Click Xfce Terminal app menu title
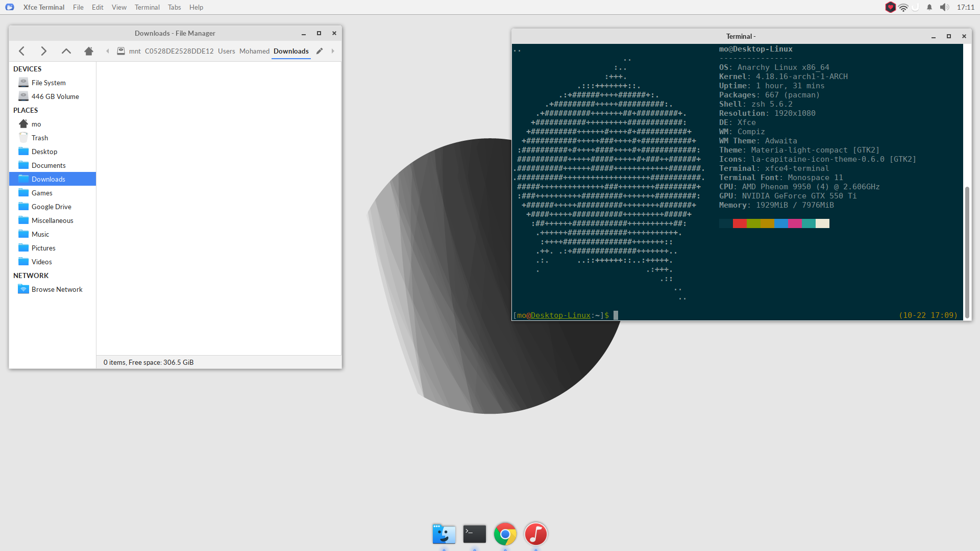The height and width of the screenshot is (551, 980). 44,7
